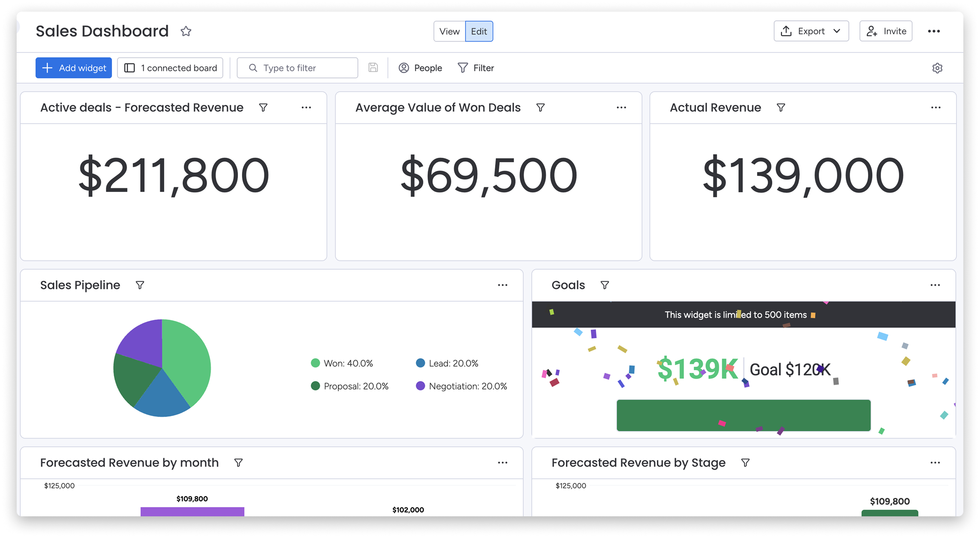Viewport: 980px width, 538px height.
Task: Open the People filter
Action: pyautogui.click(x=420, y=68)
